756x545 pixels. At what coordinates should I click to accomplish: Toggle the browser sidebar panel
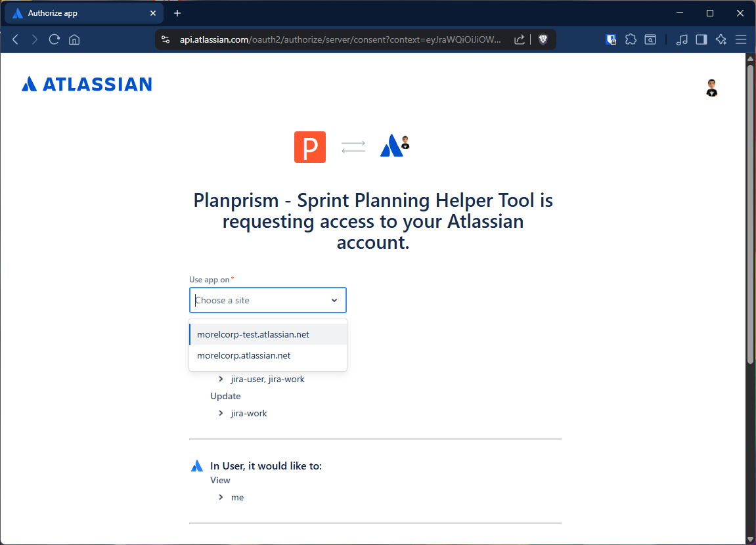pos(701,39)
